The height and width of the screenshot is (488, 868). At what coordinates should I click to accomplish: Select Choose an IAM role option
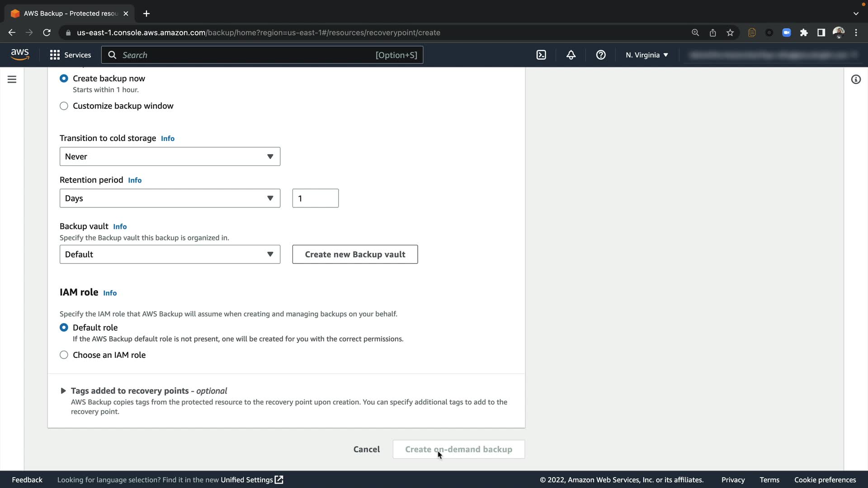tap(64, 355)
